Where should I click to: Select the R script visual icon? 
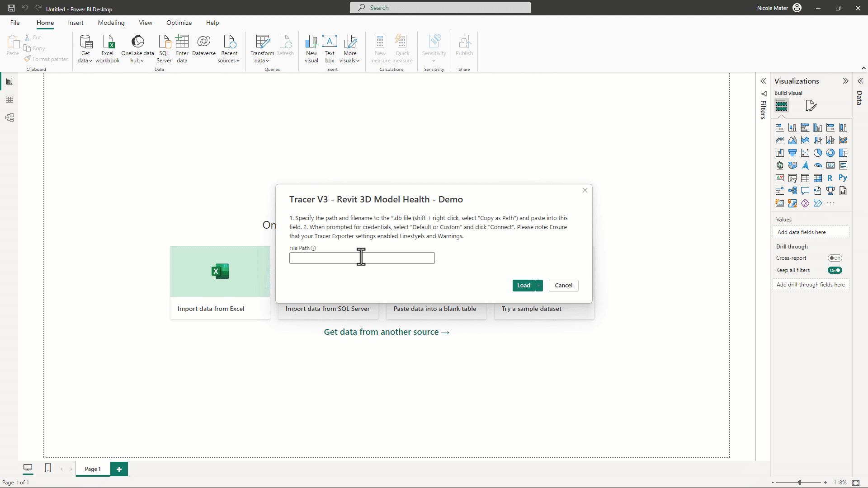[830, 178]
